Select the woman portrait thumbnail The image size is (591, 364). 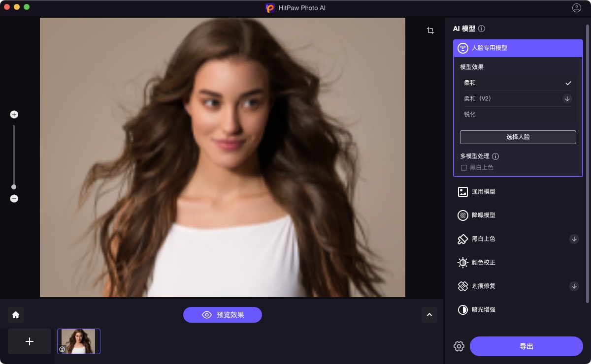(x=79, y=341)
